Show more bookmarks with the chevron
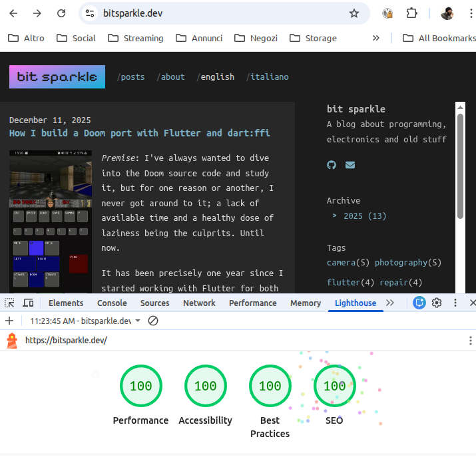 pyautogui.click(x=376, y=38)
